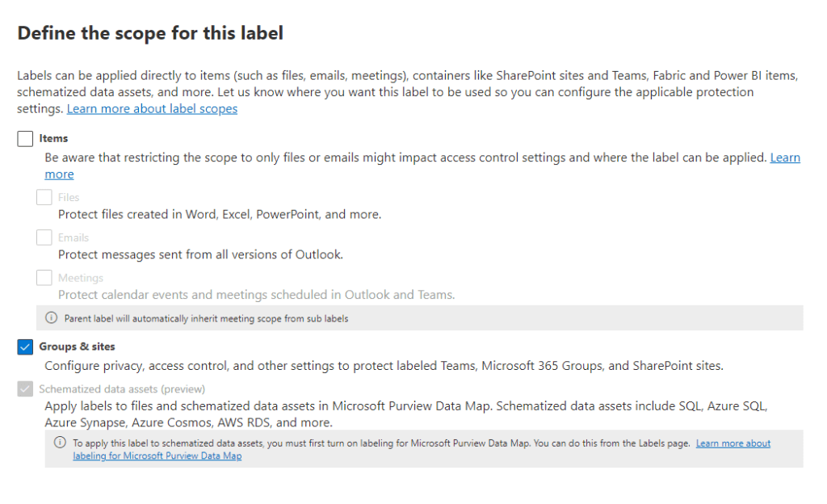Click 'Define the scope for this label' heading
This screenshot has height=504, width=827.
tap(150, 33)
